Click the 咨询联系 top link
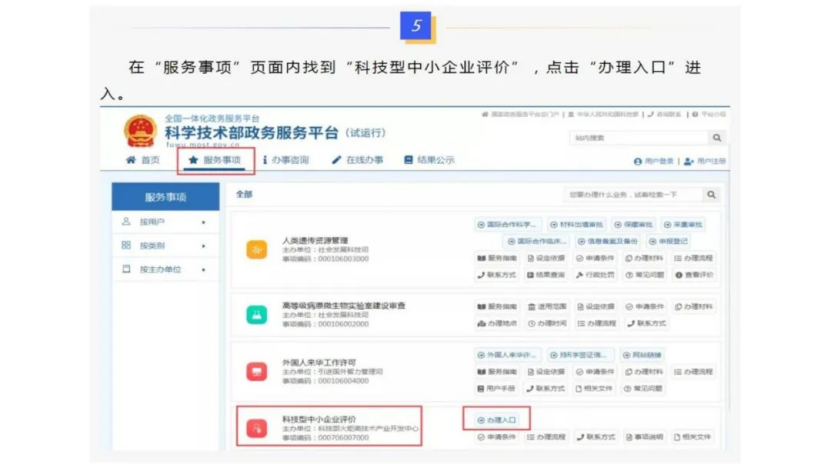 (664, 114)
